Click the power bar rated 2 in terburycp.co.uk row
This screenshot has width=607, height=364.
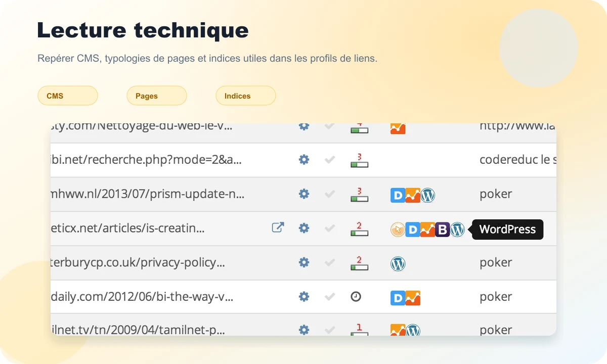tap(359, 264)
